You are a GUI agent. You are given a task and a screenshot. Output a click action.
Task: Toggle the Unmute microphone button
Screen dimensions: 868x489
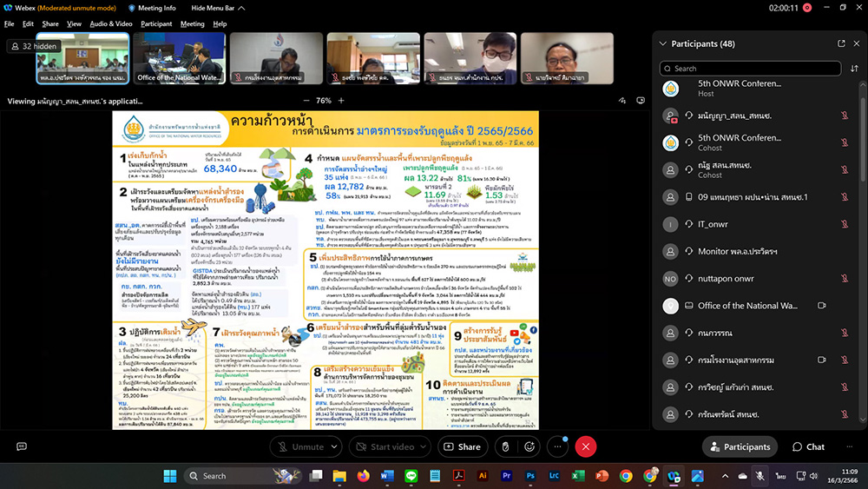click(x=300, y=446)
